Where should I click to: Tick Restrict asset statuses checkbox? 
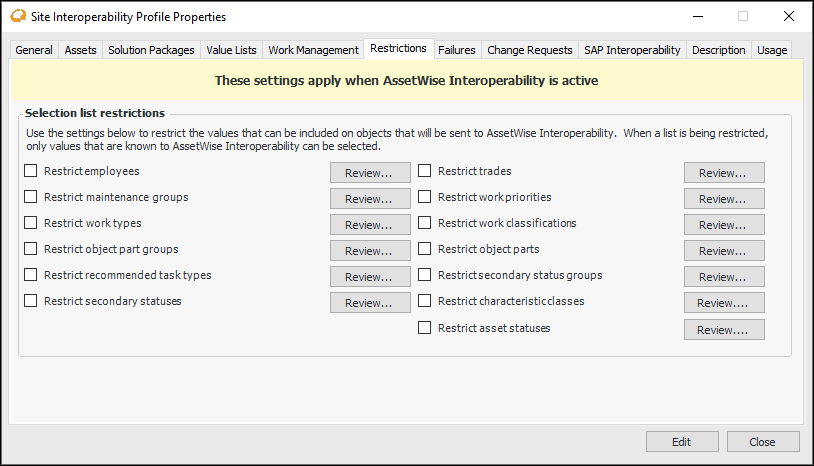click(x=425, y=328)
